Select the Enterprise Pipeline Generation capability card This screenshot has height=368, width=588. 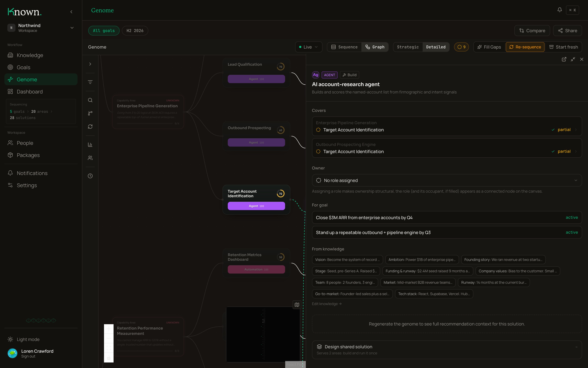[x=148, y=112]
